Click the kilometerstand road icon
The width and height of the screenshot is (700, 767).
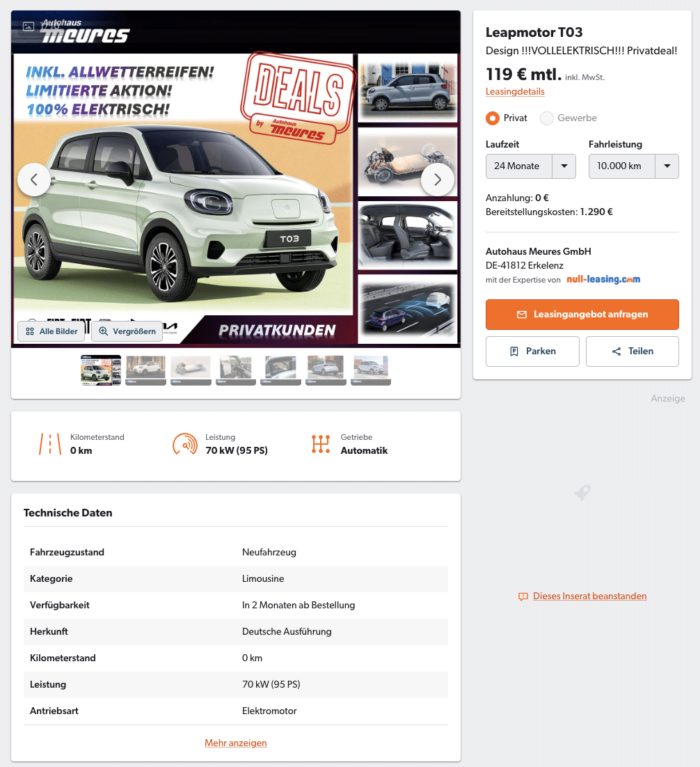[x=50, y=444]
